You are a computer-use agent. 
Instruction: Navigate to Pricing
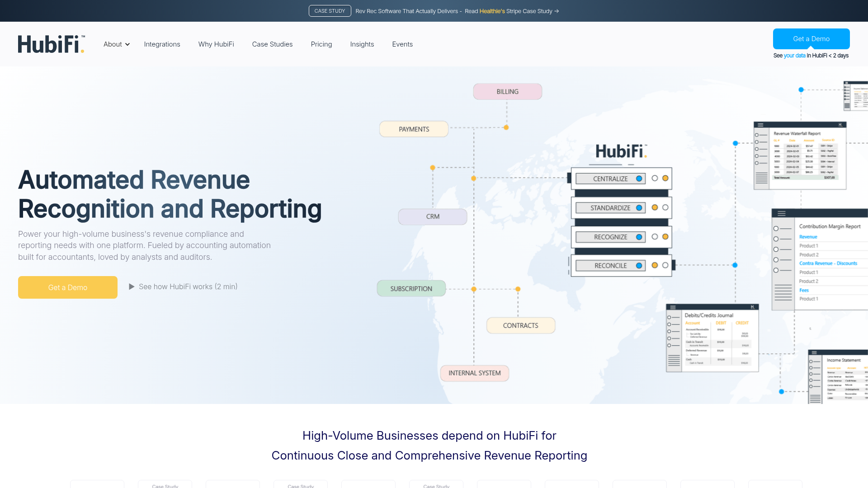(x=321, y=44)
